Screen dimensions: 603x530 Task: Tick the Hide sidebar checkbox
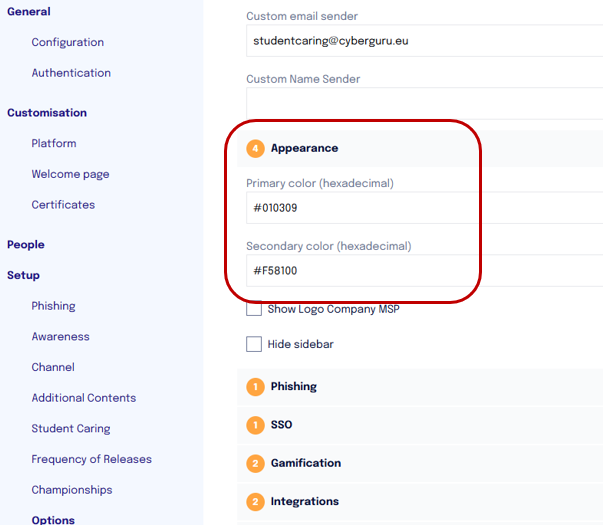click(254, 344)
